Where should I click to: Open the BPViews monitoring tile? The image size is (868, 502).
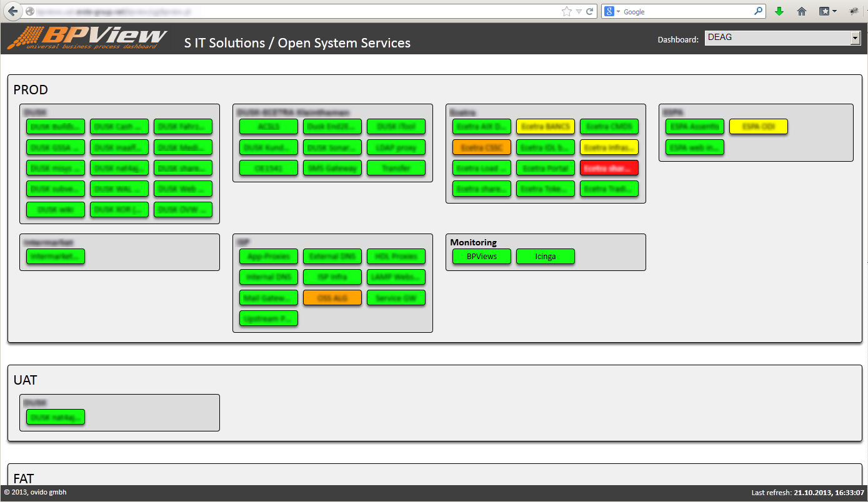pos(482,256)
